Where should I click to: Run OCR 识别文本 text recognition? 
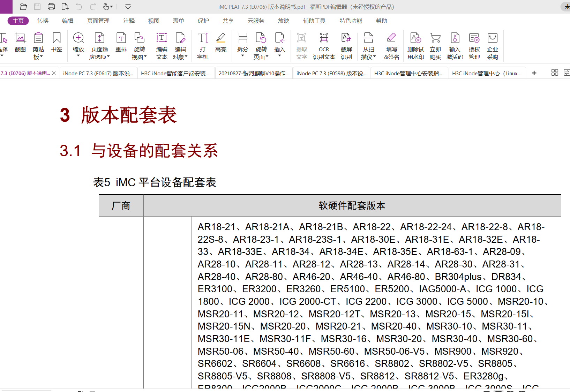point(324,46)
